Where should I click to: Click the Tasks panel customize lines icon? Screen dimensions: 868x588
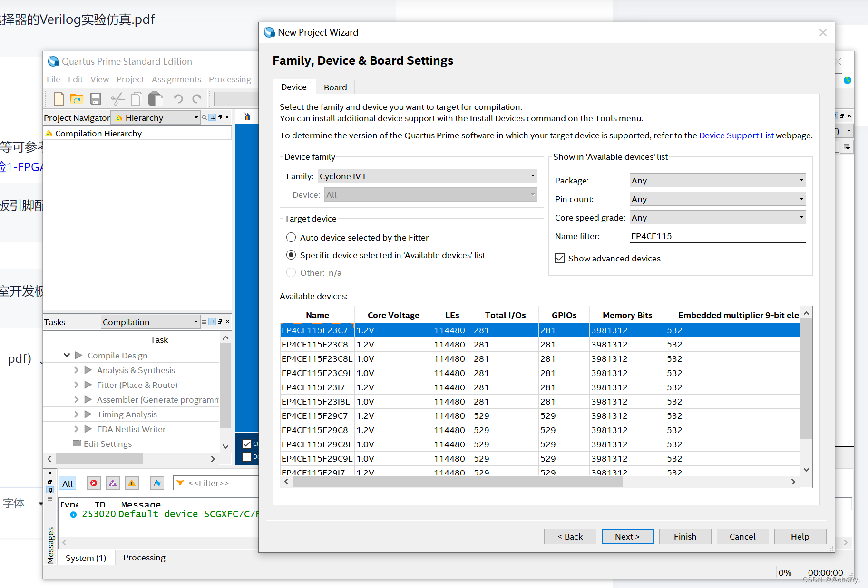point(205,322)
